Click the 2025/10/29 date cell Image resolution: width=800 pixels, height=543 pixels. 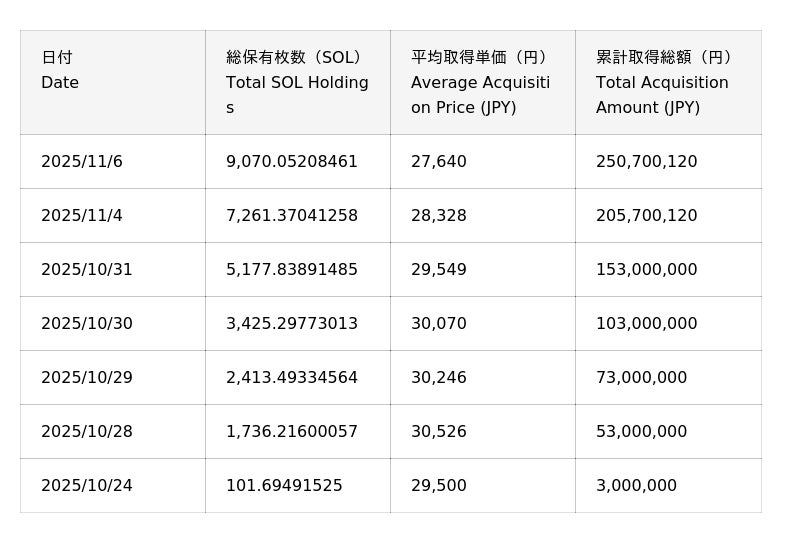[87, 378]
